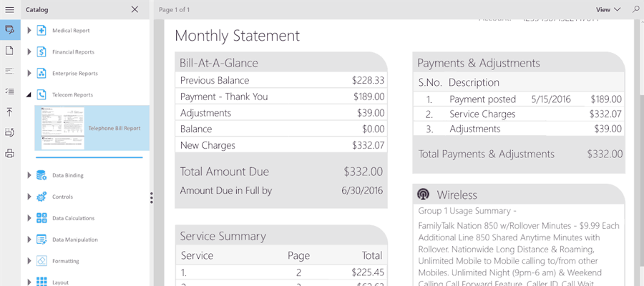Click the printer icon in the sidebar
Image resolution: width=644 pixels, height=286 pixels.
click(x=9, y=153)
